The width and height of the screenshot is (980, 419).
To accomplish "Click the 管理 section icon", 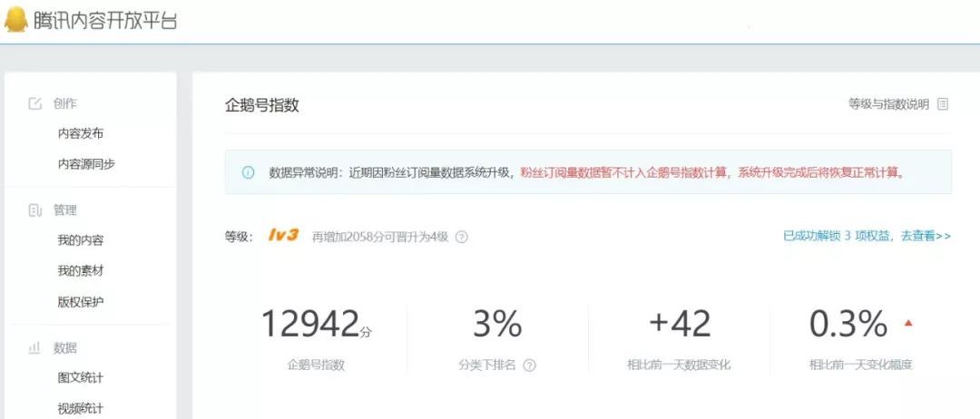I will pos(35,210).
